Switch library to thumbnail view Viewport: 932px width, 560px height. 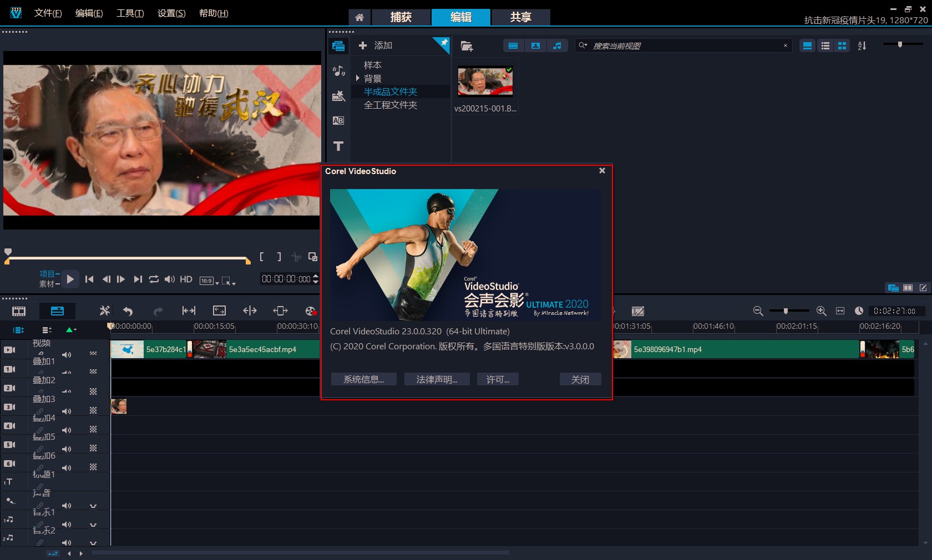coord(842,46)
